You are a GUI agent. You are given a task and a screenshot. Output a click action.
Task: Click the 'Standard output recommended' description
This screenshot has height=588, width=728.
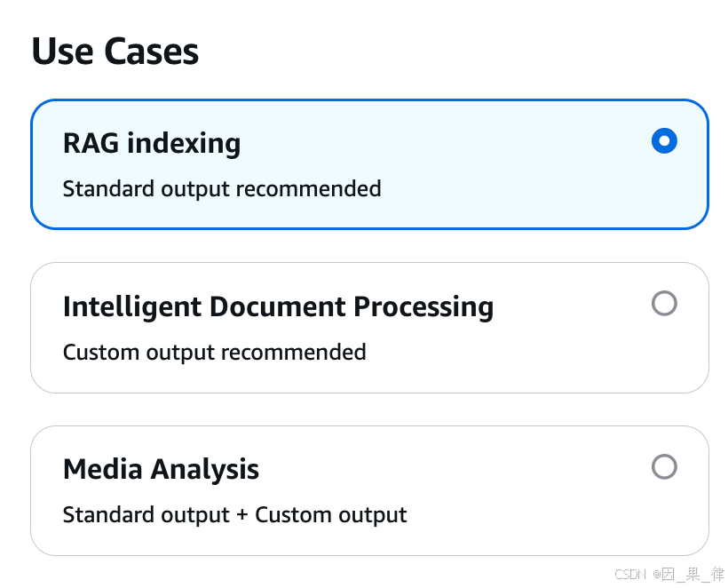click(x=222, y=189)
